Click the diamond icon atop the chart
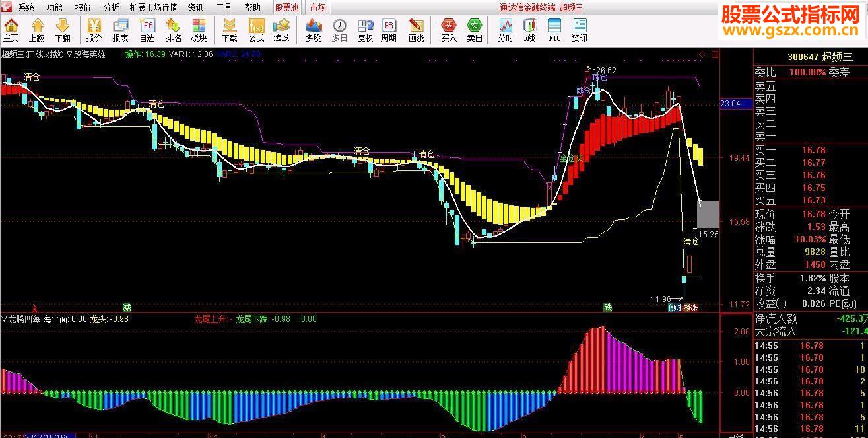 [702, 54]
